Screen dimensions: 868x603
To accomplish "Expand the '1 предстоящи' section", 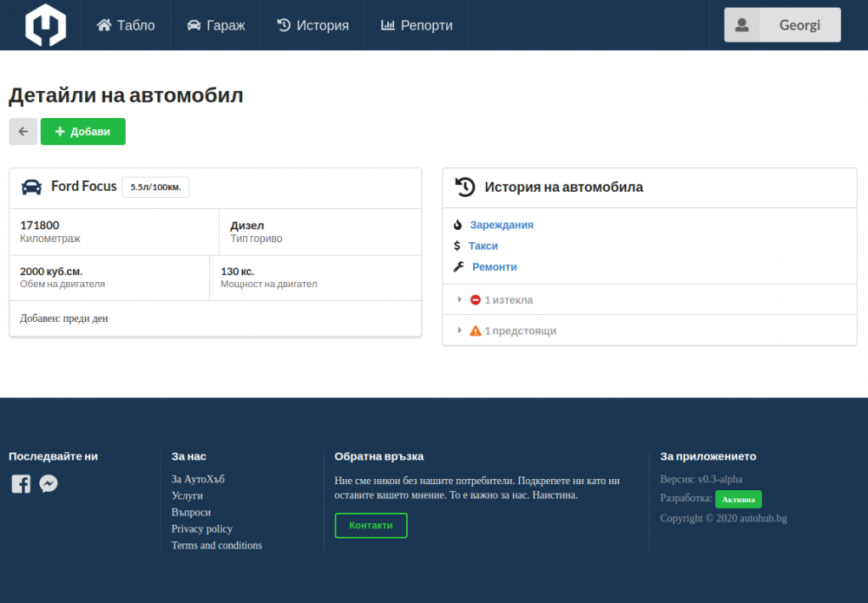I will tap(520, 331).
